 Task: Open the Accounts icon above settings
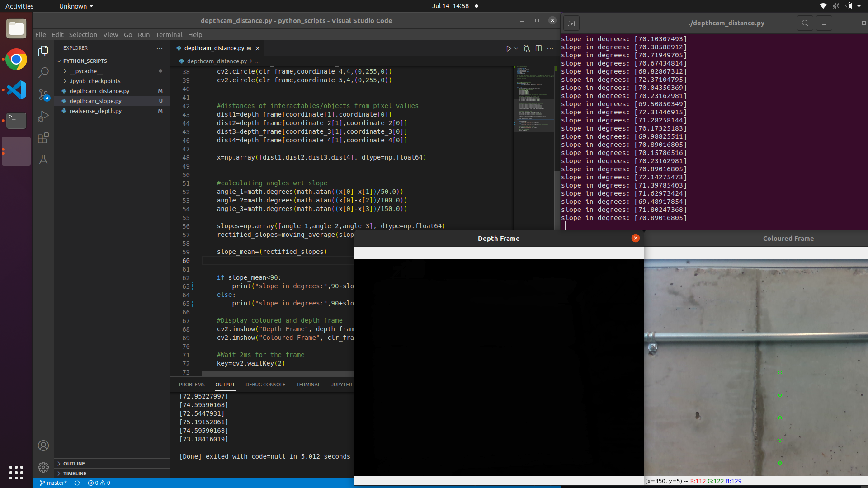pos(43,446)
